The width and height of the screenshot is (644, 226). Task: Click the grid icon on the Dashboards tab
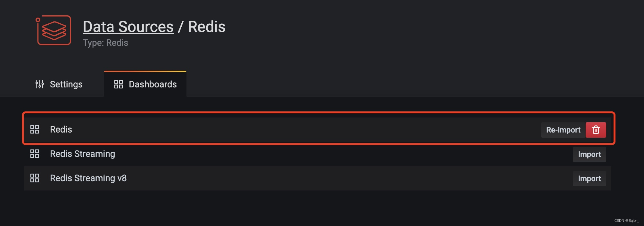[x=119, y=84]
